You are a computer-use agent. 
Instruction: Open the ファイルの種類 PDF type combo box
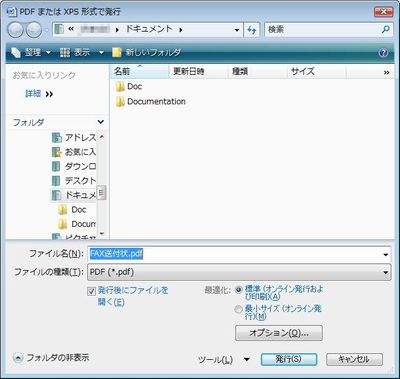[x=239, y=272]
